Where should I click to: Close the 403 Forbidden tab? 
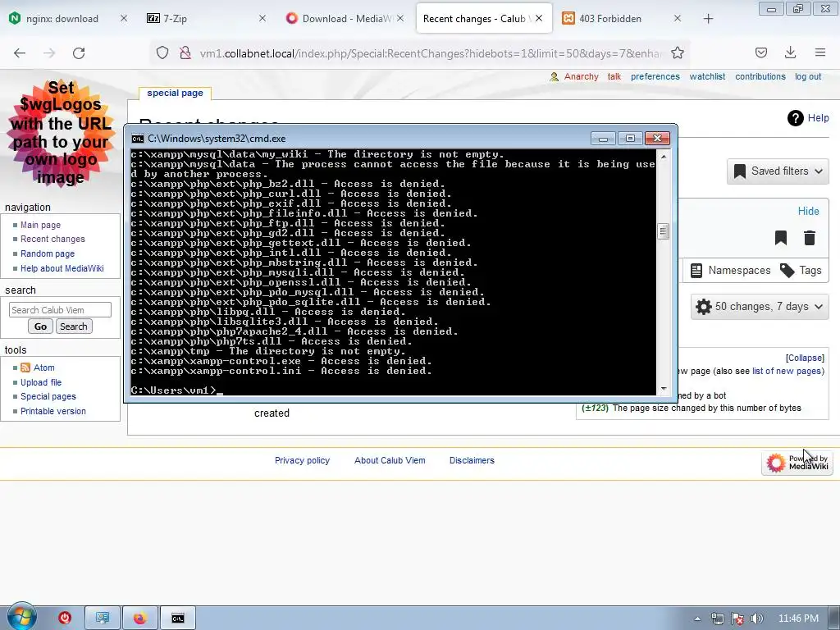click(677, 18)
